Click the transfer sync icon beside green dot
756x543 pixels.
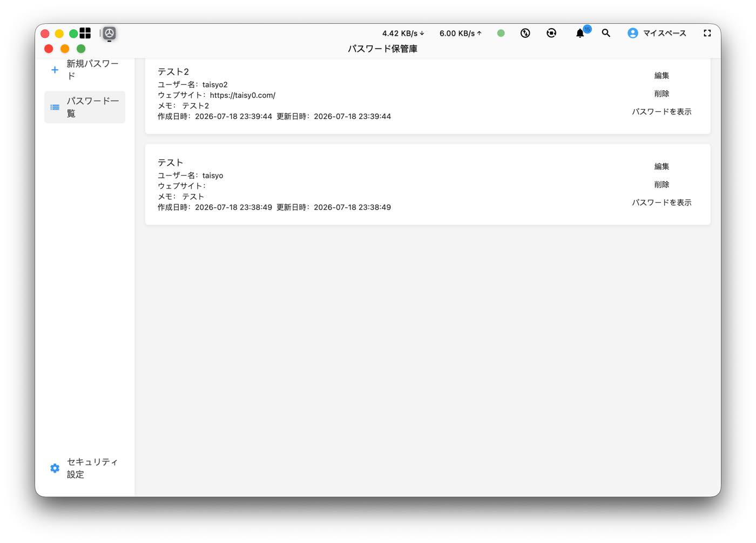(x=525, y=33)
